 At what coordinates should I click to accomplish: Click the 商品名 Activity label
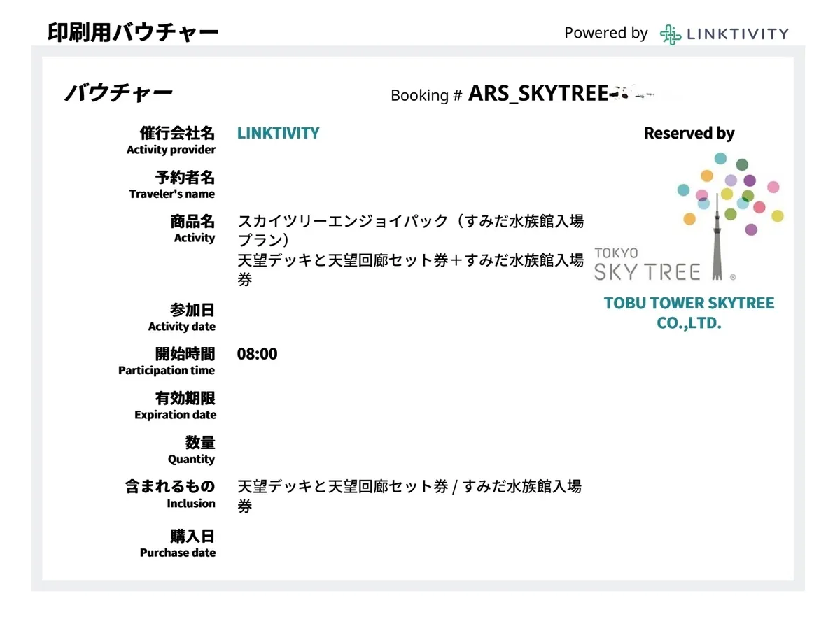point(192,229)
